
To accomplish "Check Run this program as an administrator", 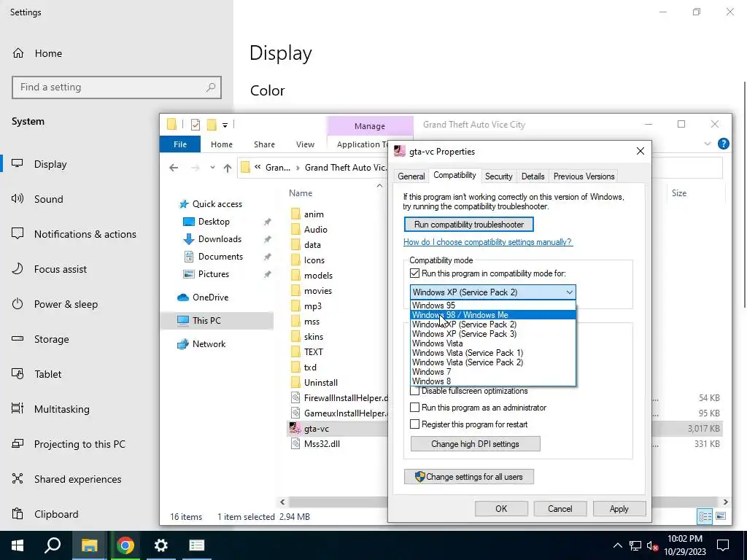I will [415, 408].
